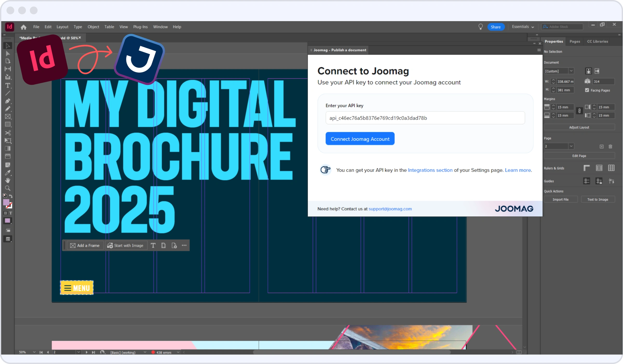Image resolution: width=623 pixels, height=364 pixels.
Task: Select the Eyedropper tool
Action: coord(8,173)
